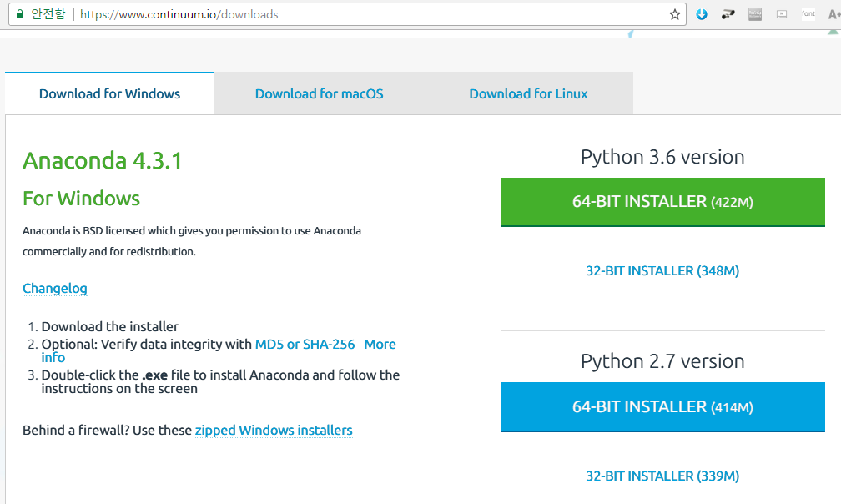Image resolution: width=841 pixels, height=504 pixels.
Task: Open the small monitor extension icon
Action: 782,14
